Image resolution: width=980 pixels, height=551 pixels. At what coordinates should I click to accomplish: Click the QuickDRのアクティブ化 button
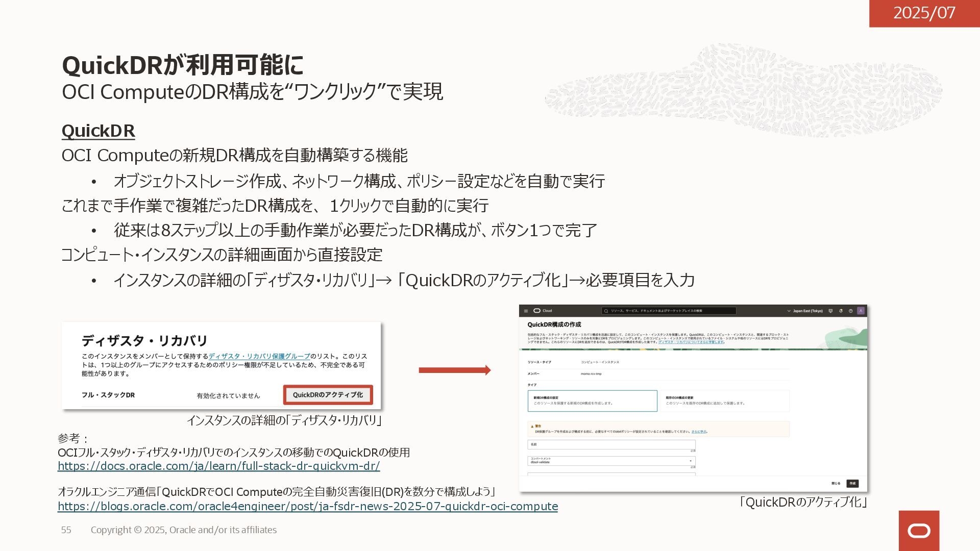click(328, 395)
